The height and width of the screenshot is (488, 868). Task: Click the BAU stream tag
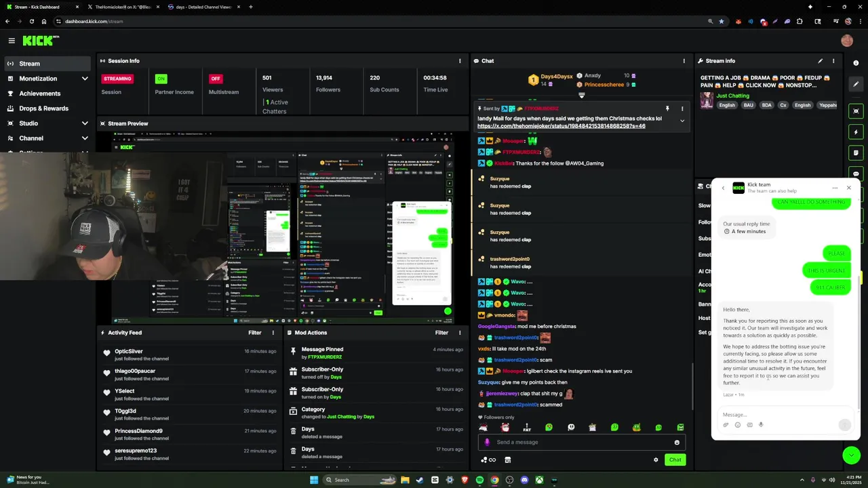(748, 105)
